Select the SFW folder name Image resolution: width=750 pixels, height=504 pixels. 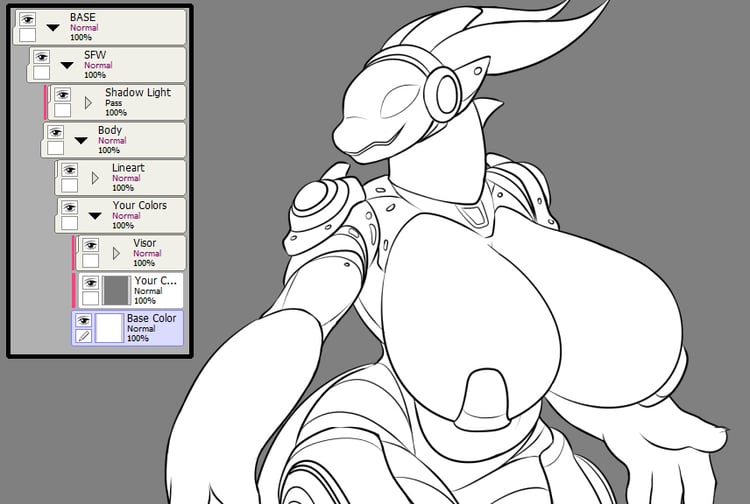[95, 55]
